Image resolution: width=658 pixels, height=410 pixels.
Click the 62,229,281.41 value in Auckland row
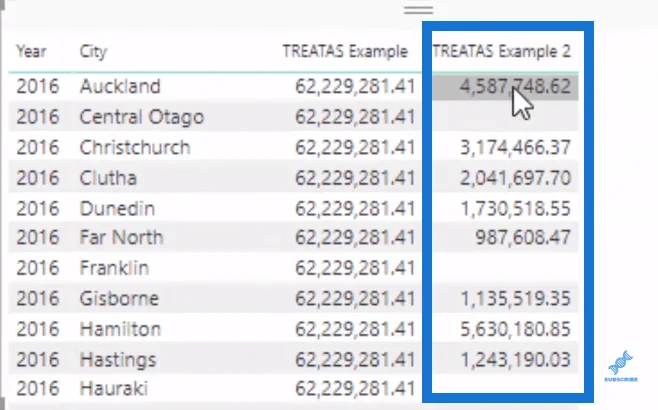click(x=355, y=86)
